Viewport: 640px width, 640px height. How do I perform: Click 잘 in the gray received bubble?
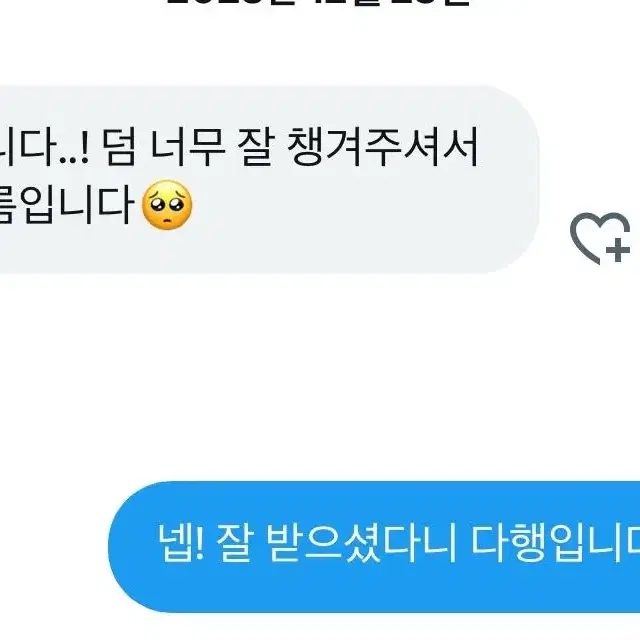(x=256, y=147)
